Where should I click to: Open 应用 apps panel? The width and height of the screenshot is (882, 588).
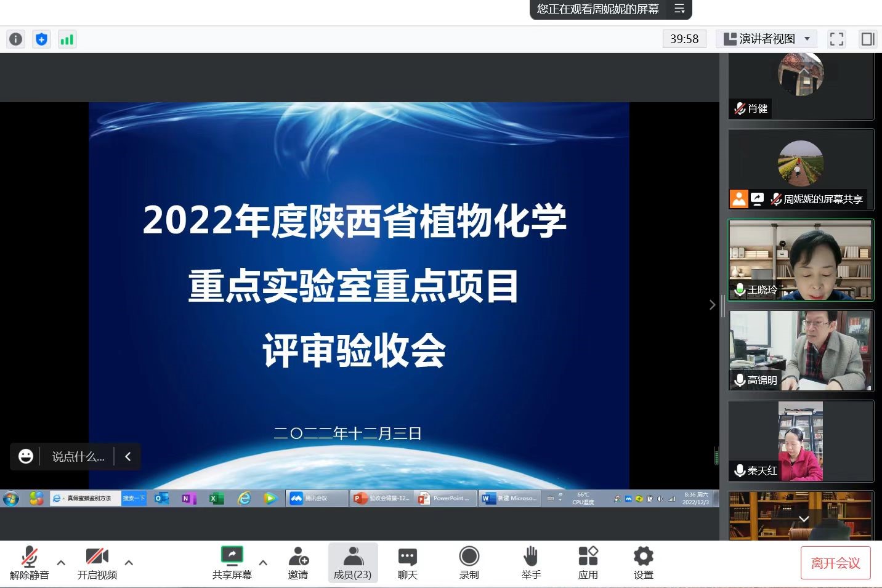pyautogui.click(x=588, y=563)
